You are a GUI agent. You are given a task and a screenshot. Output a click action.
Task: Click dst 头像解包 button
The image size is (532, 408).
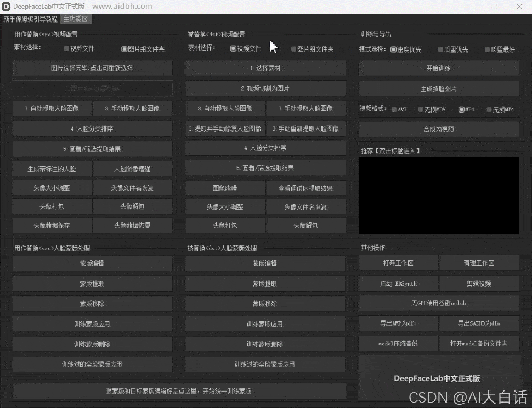click(305, 226)
